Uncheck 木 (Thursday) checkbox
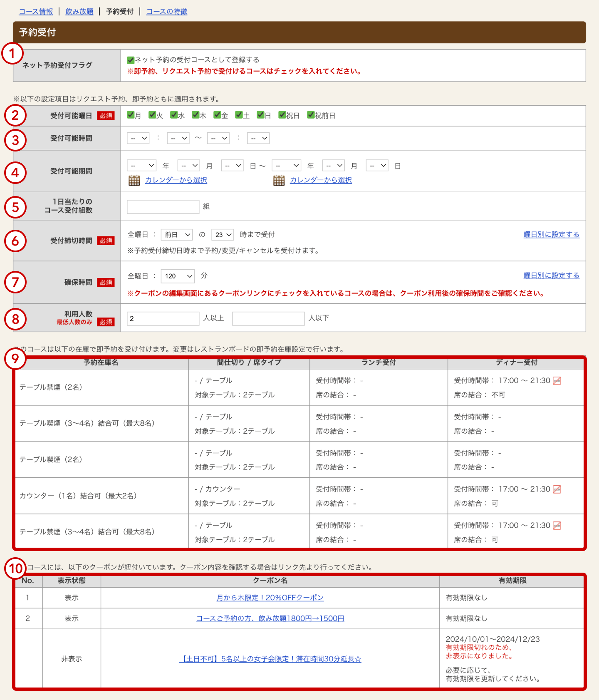 (x=196, y=115)
